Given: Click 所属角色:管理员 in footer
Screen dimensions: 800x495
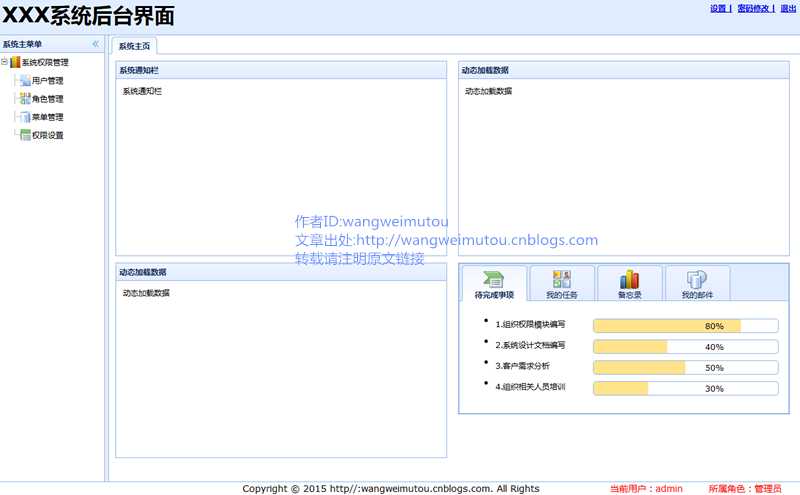Looking at the screenshot, I should tap(745, 488).
